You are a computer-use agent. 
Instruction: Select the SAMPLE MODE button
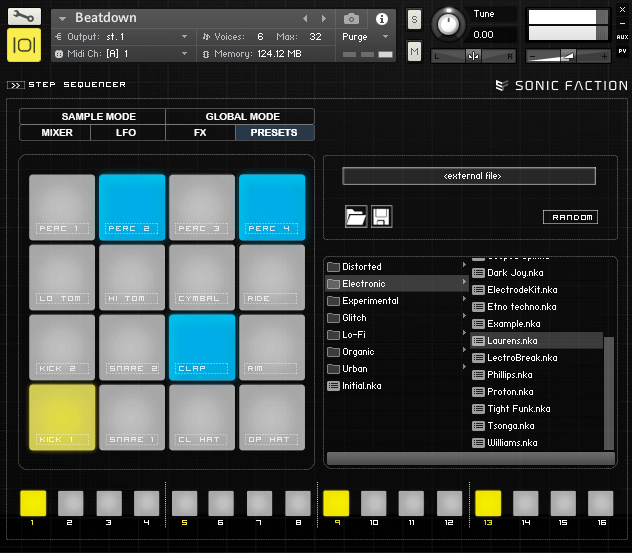(92, 116)
